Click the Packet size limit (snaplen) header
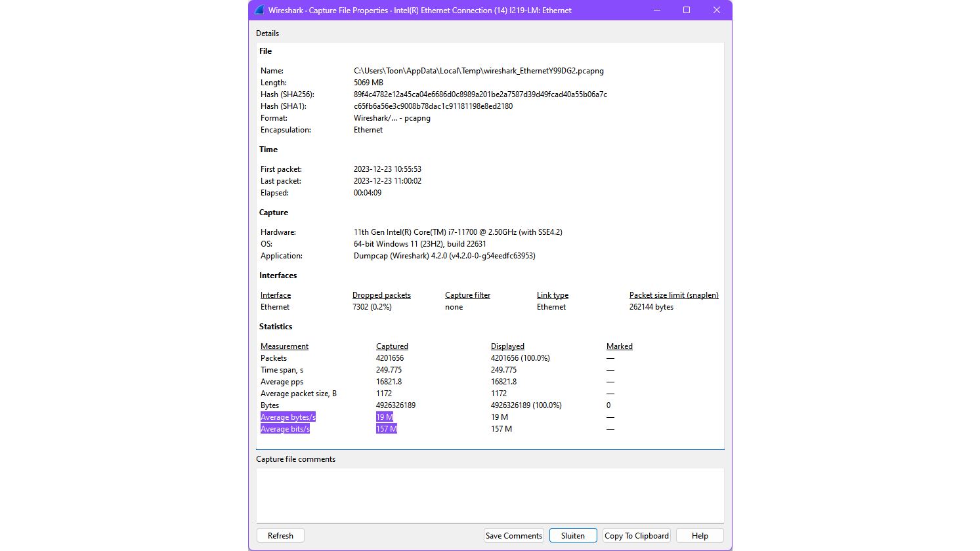 [x=674, y=295]
